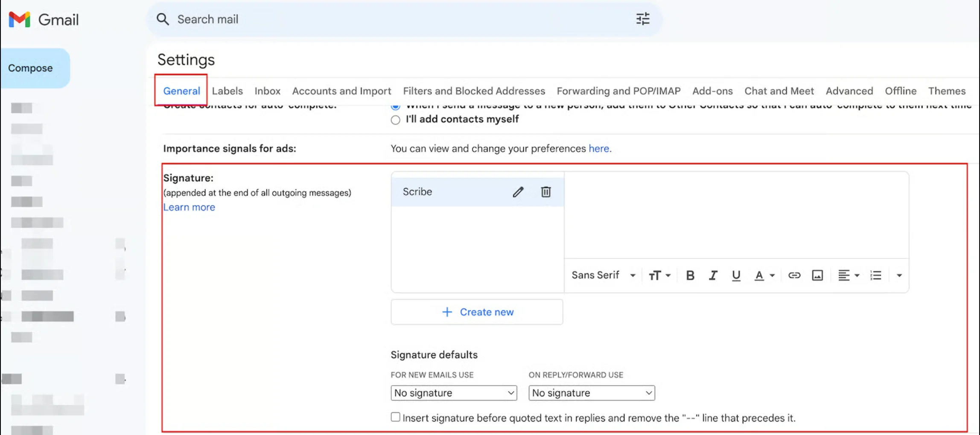Delete the Scribe signature with trash icon
The image size is (980, 435).
point(546,192)
